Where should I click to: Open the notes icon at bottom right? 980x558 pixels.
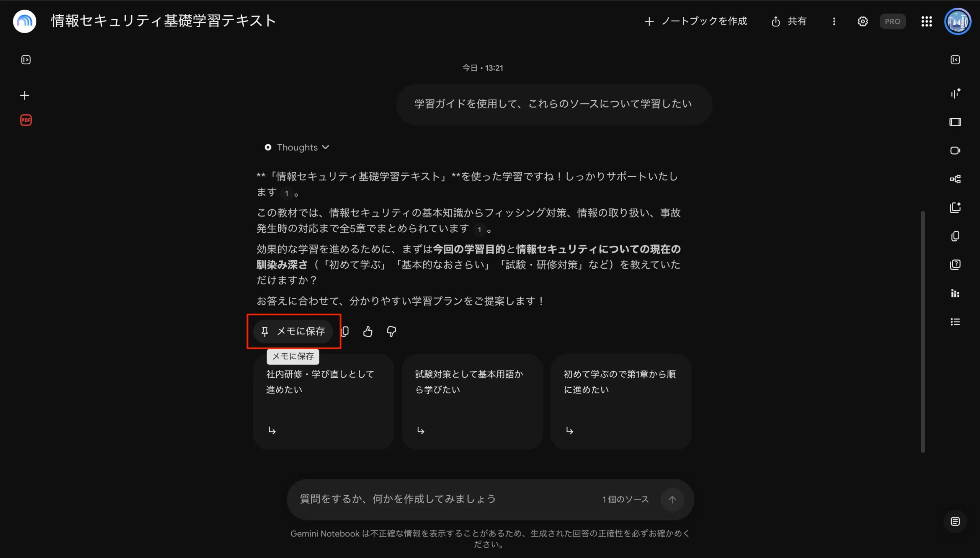pos(955,521)
